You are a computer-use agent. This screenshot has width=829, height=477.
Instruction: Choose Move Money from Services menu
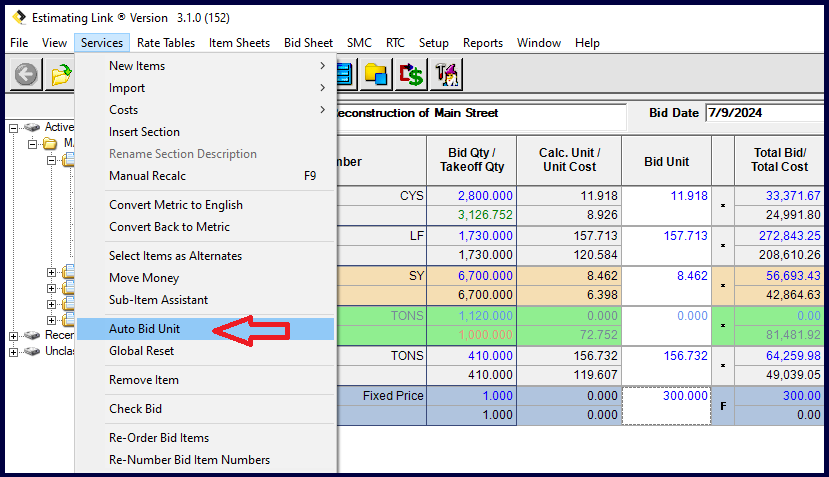point(206,278)
